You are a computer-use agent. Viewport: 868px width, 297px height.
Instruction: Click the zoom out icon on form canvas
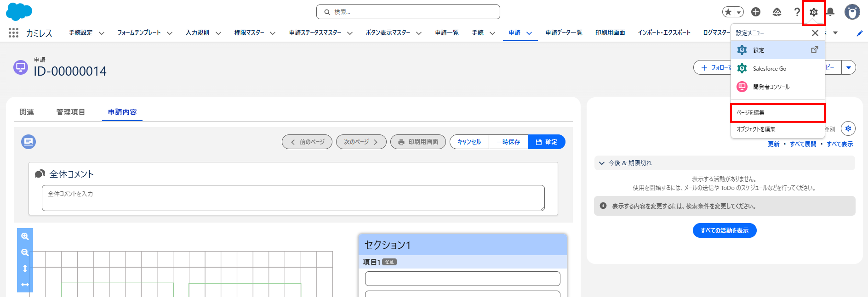coord(25,252)
